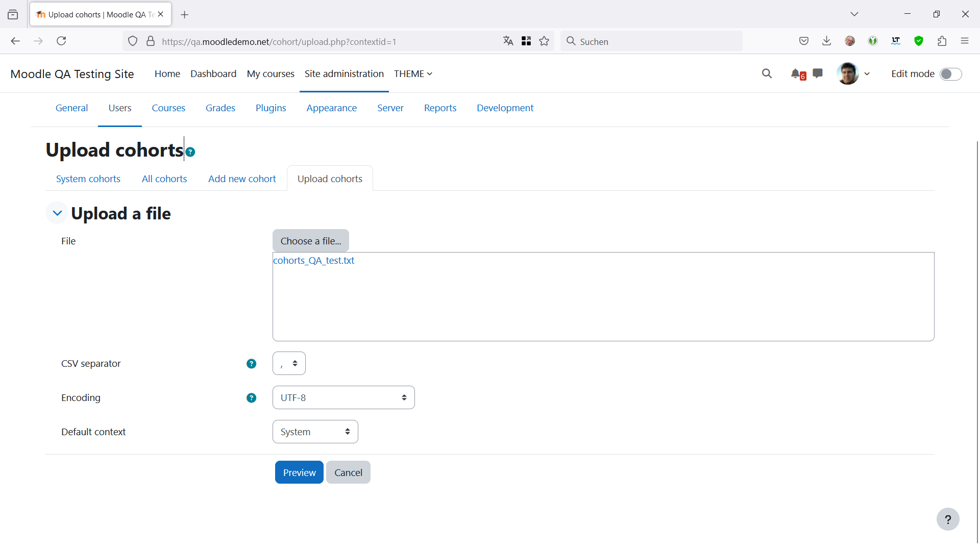Switch to the Reports admin tab
The image size is (980, 551).
440,108
